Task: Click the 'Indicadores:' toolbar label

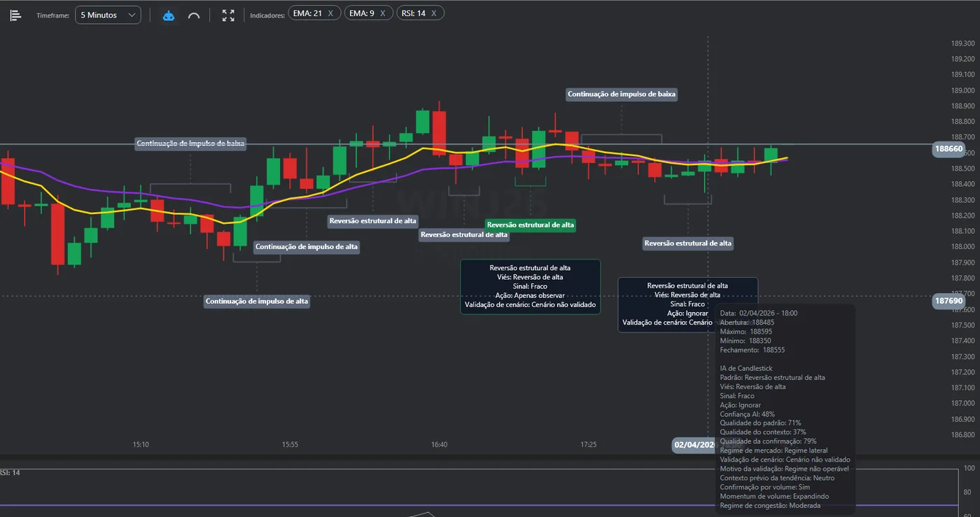Action: pos(267,15)
